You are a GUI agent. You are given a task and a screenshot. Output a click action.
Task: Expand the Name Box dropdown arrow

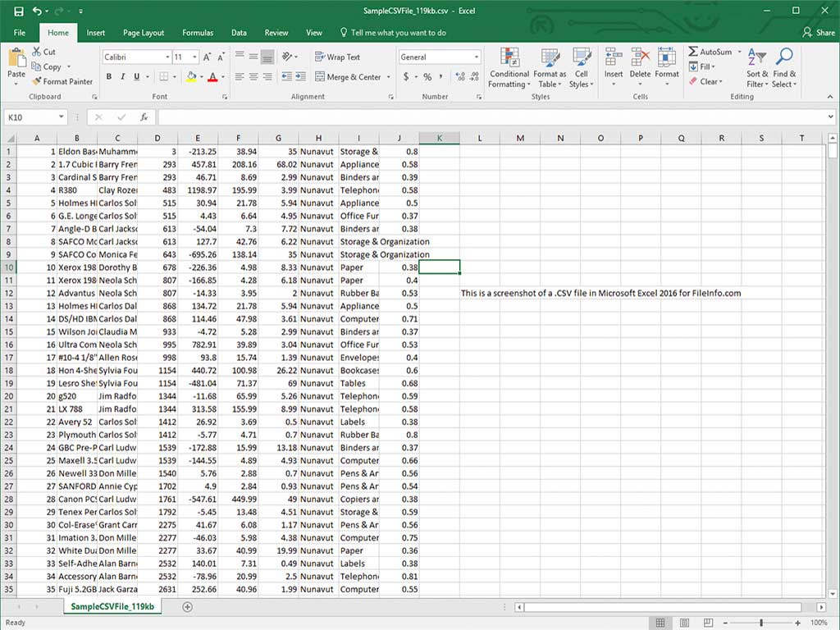tap(61, 117)
